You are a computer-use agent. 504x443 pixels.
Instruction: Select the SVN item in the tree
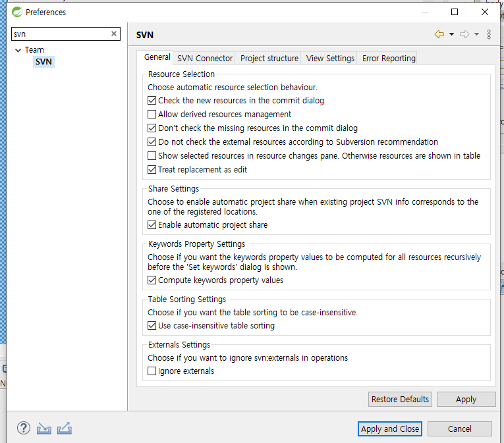point(43,62)
